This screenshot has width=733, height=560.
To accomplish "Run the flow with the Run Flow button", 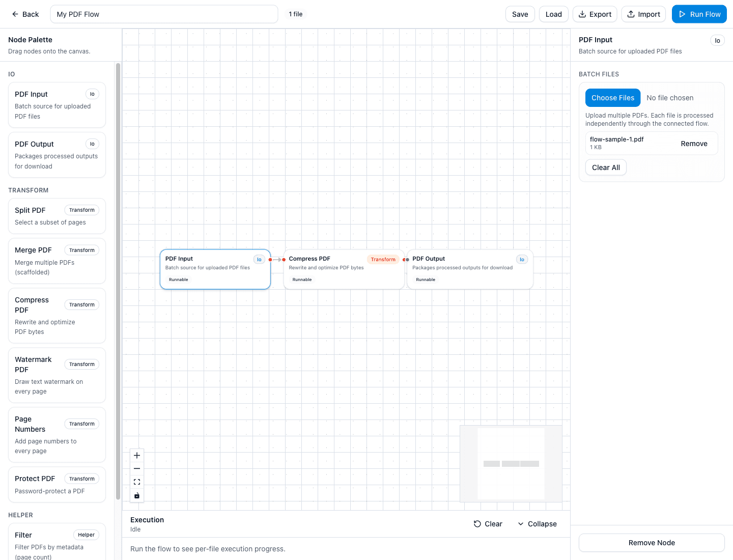I will pyautogui.click(x=699, y=14).
